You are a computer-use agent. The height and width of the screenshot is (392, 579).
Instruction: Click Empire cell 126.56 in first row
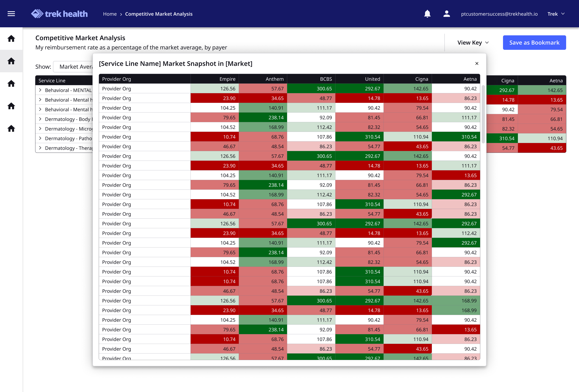(x=215, y=89)
